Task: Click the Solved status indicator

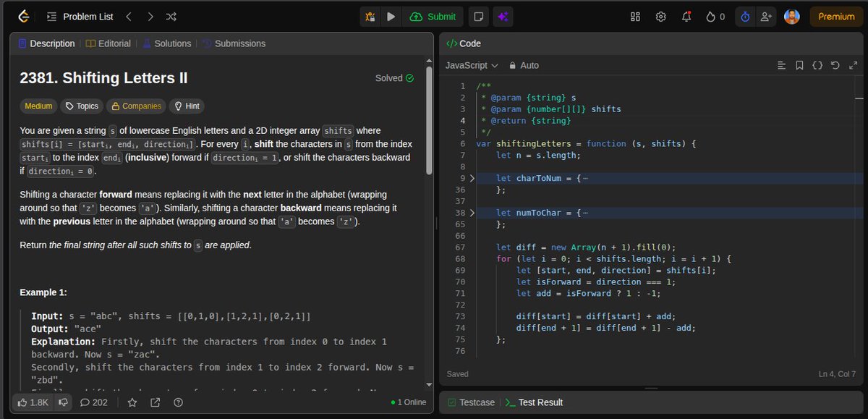Action: pyautogui.click(x=394, y=78)
